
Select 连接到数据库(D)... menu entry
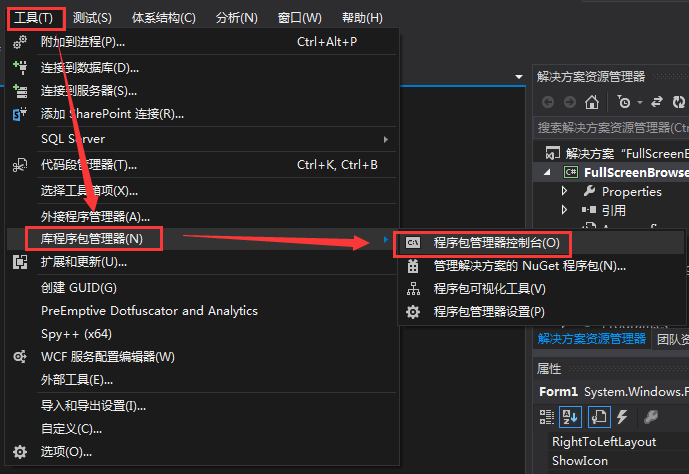(202, 68)
